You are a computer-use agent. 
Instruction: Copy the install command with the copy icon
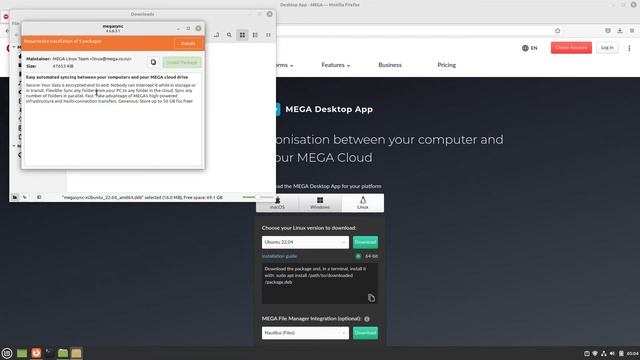coord(371,298)
